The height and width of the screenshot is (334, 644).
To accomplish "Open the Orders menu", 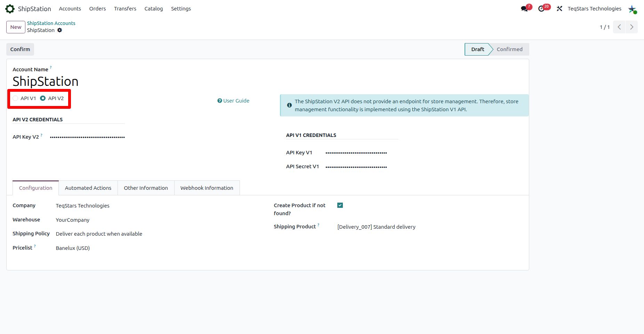I will [97, 9].
